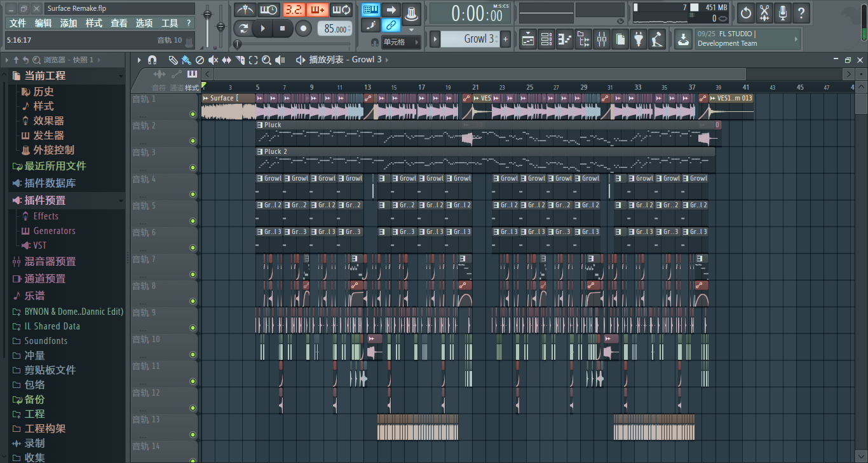Screen dimensions: 868x463
Task: Open the 选项 menu
Action: click(144, 23)
